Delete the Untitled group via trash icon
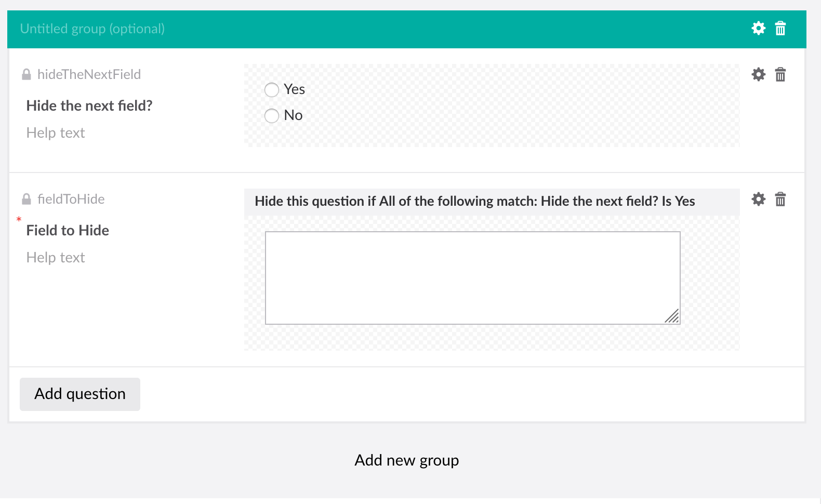821x504 pixels. [780, 29]
